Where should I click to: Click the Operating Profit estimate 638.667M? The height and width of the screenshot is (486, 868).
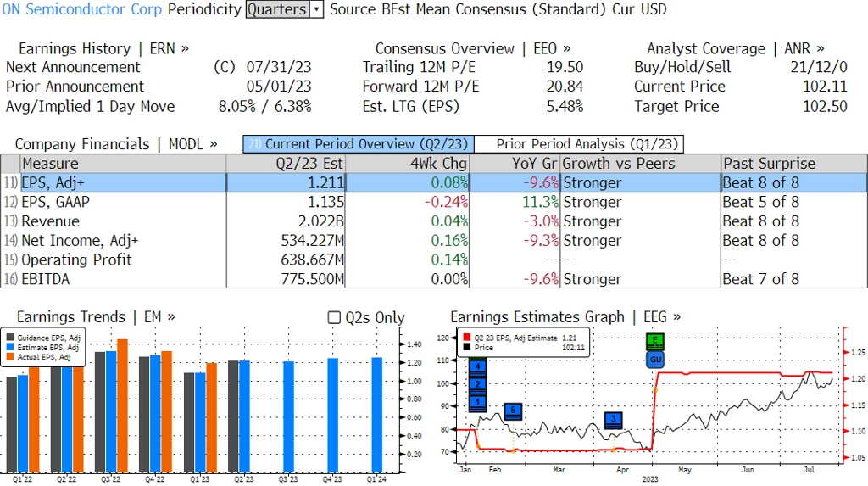pos(312,260)
